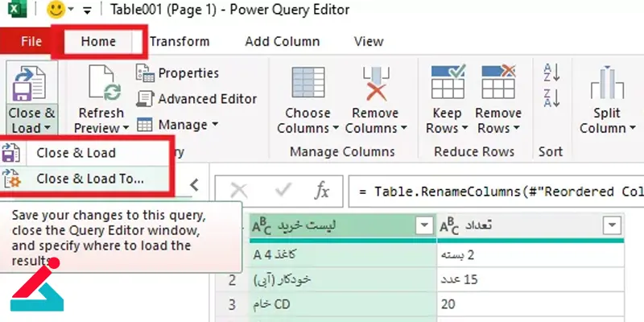This screenshot has width=644, height=322.
Task: Click the Remove Columns icon
Action: [x=375, y=84]
